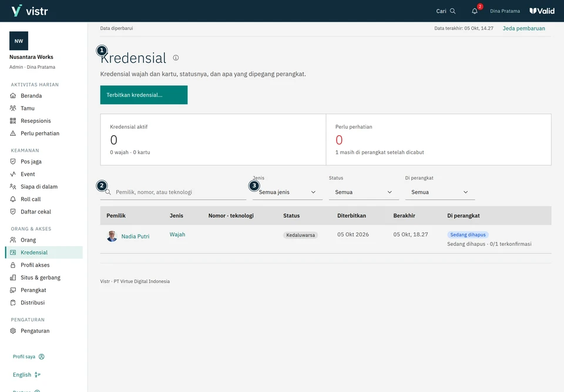Viewport: 564px width, 392px height.
Task: Click the info icon beside Kredensial heading
Action: [176, 58]
